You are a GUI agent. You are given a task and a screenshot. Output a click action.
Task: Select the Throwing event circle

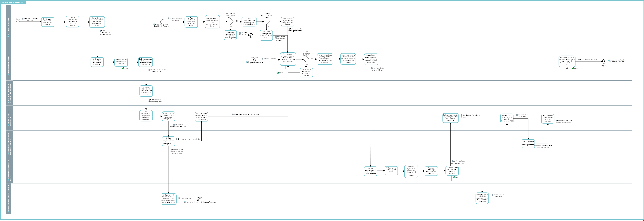(199, 200)
